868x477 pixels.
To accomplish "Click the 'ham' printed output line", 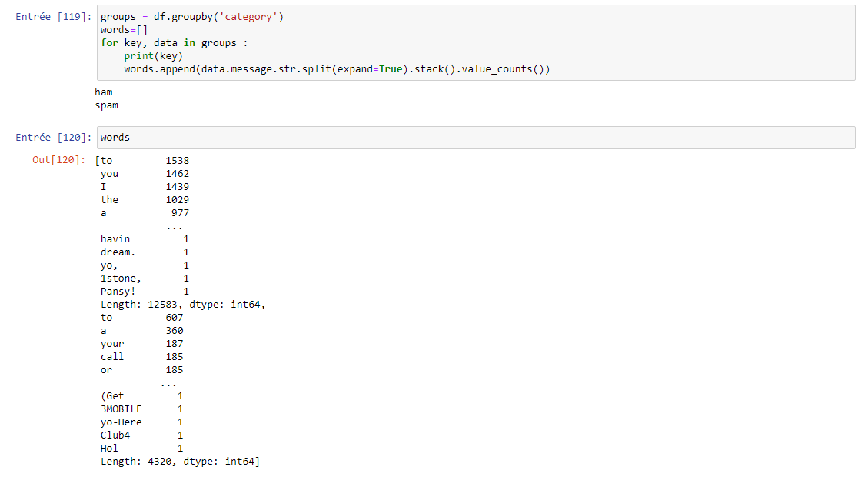I will (x=104, y=92).
